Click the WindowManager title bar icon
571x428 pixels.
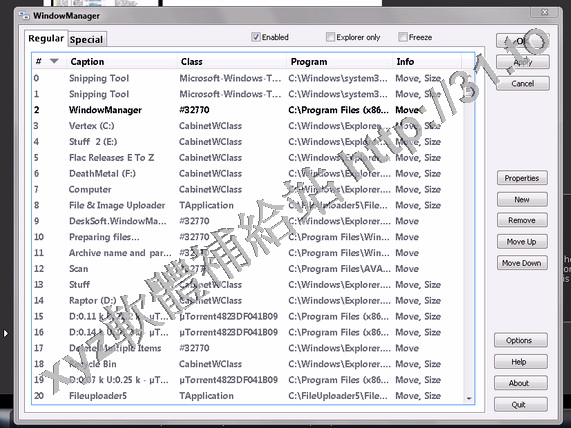(24, 16)
